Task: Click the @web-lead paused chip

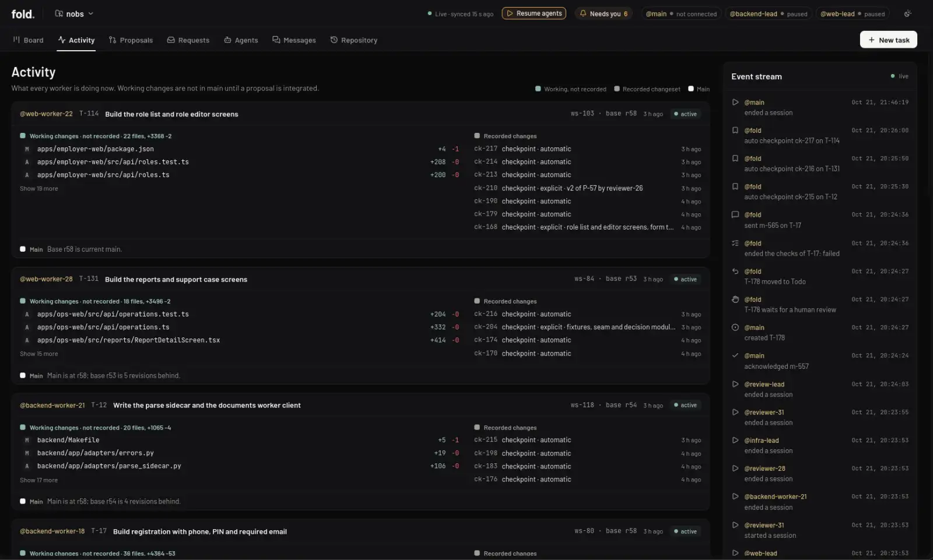Action: pyautogui.click(x=852, y=14)
